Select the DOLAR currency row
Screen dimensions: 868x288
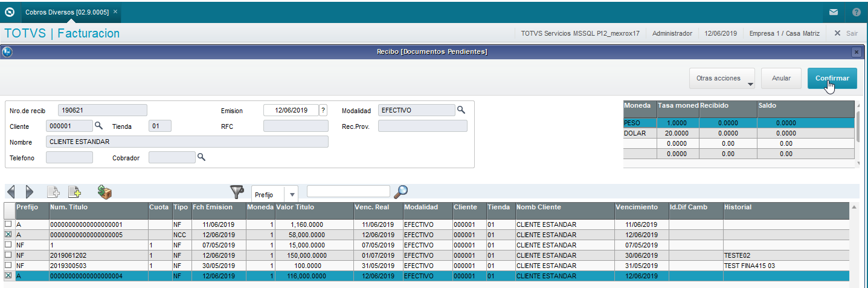coord(739,133)
